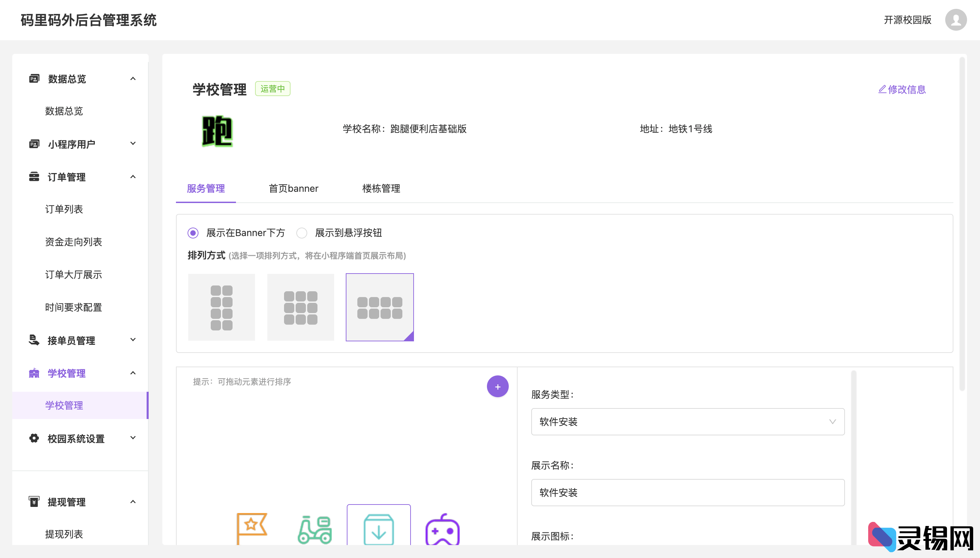Click the 修改信息 link

(x=902, y=89)
